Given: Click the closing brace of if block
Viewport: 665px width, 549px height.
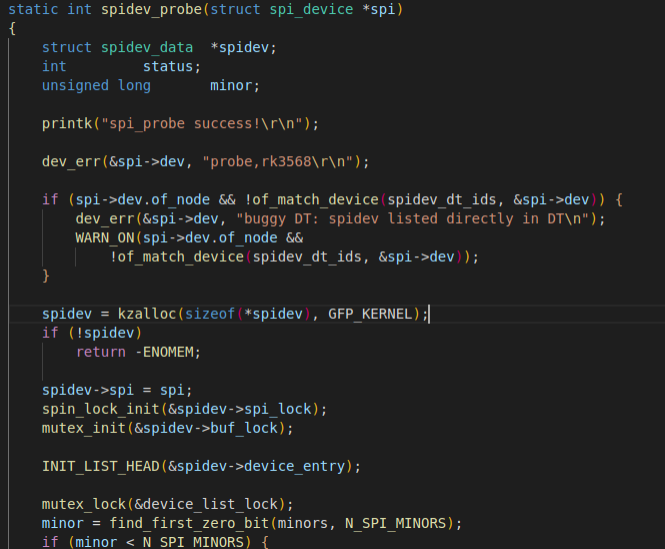Looking at the screenshot, I should pos(46,276).
